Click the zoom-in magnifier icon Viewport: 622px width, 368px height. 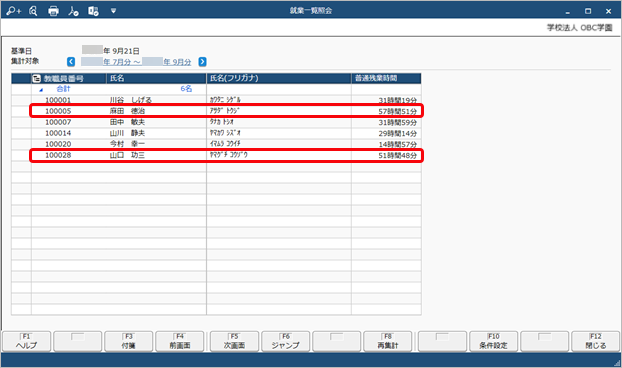click(13, 11)
